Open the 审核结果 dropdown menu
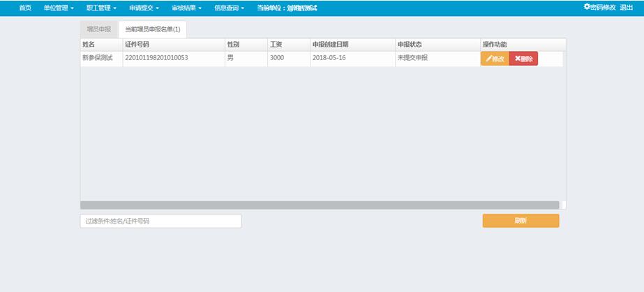 point(186,8)
